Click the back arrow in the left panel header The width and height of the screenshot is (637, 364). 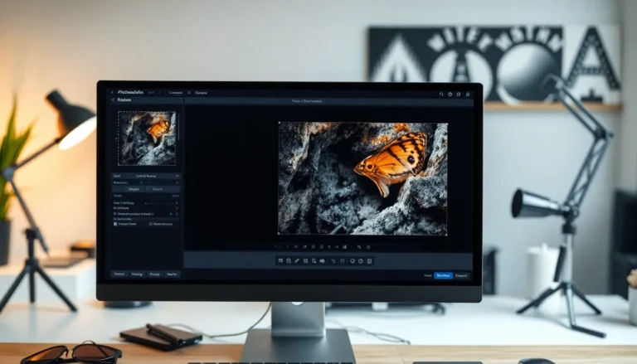[x=114, y=99]
